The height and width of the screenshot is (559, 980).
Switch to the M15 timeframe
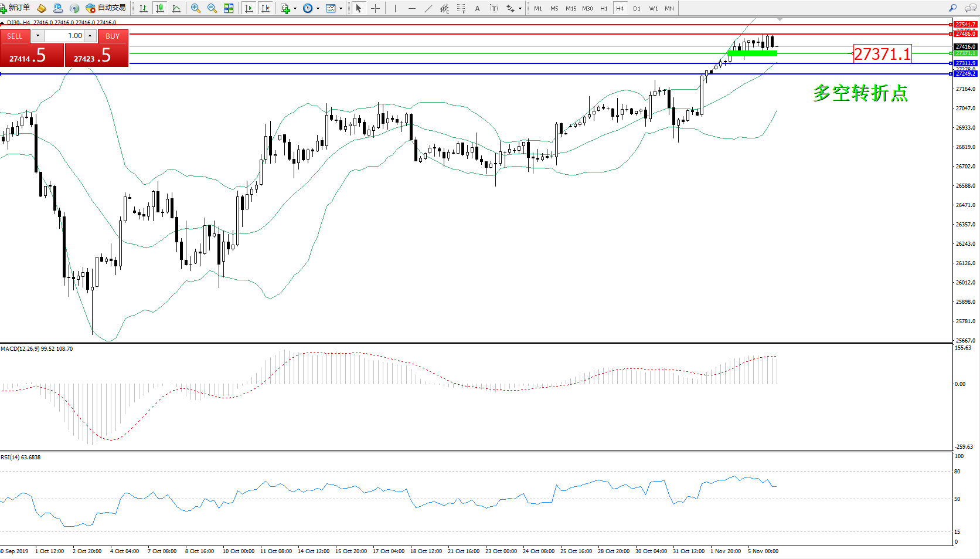coord(570,8)
